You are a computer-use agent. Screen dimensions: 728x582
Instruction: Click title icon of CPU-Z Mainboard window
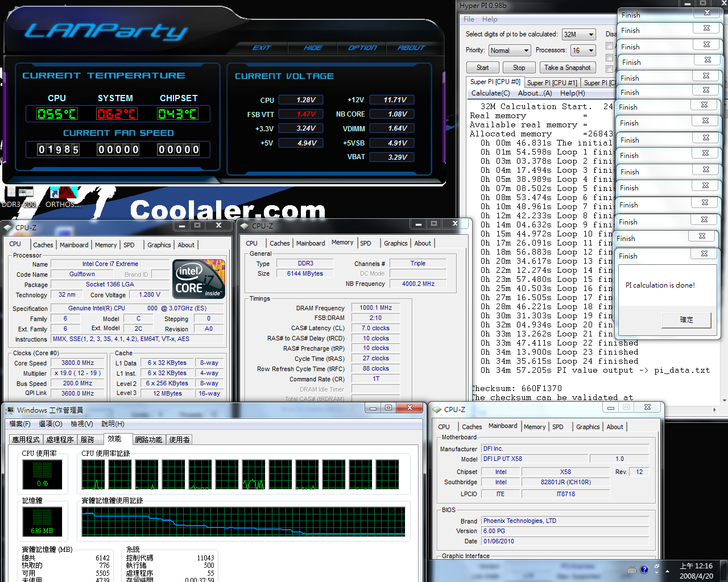coord(437,409)
